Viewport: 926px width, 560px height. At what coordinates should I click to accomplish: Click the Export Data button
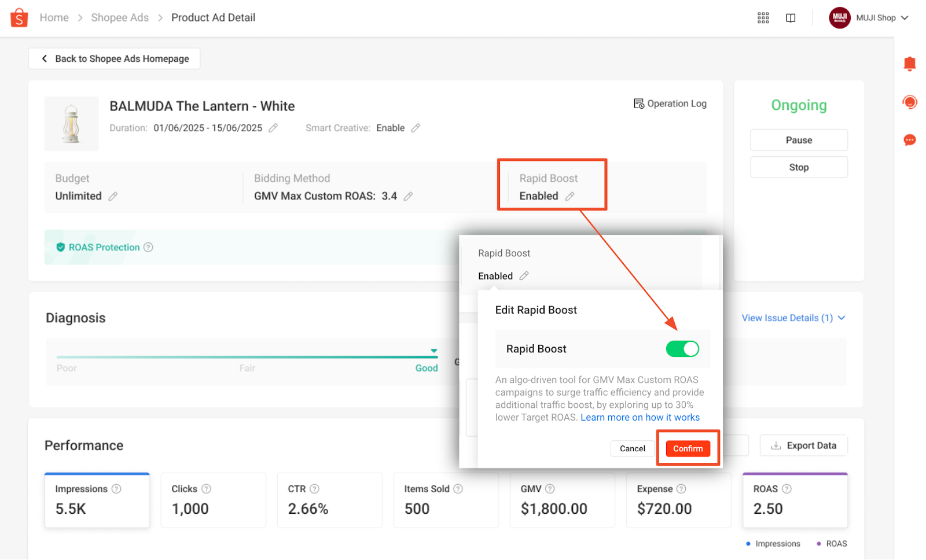click(x=803, y=445)
